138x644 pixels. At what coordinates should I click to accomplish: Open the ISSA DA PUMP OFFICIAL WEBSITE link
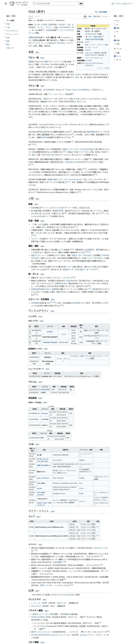pos(94,64)
